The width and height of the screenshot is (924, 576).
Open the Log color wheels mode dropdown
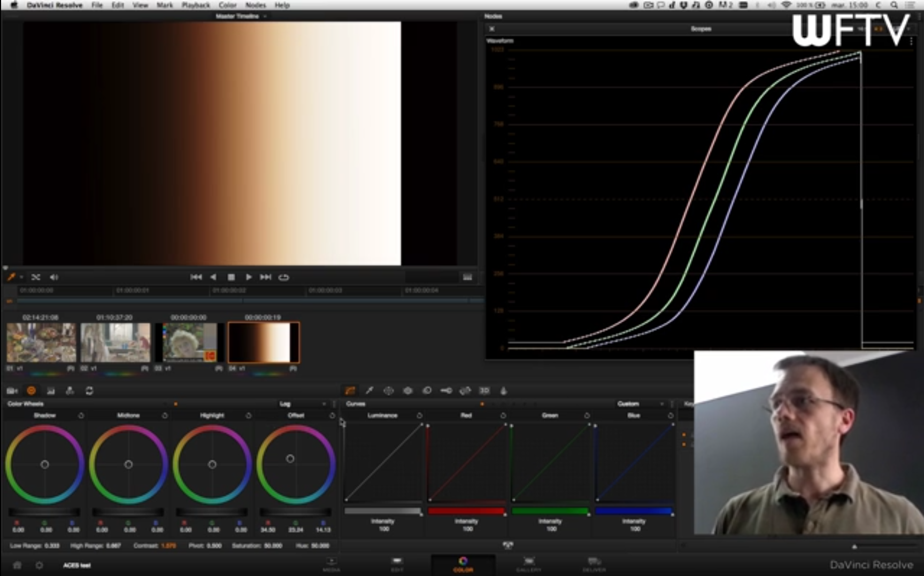[x=302, y=403]
